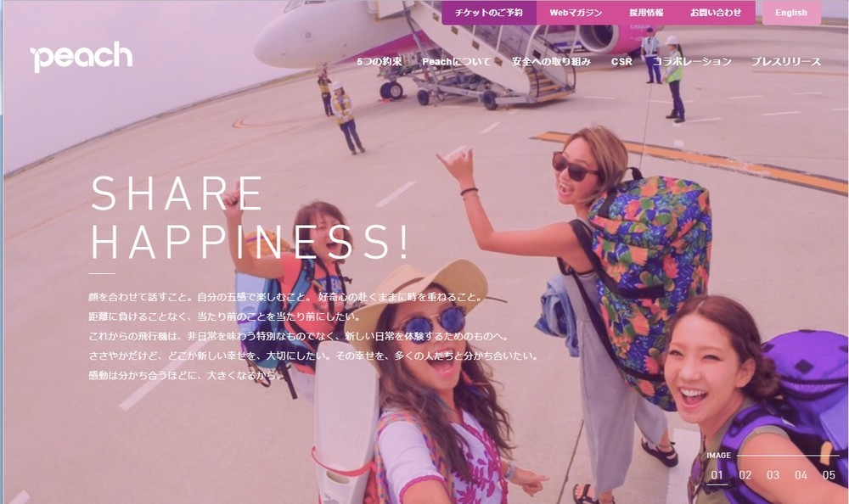Jump to image 05

(829, 475)
